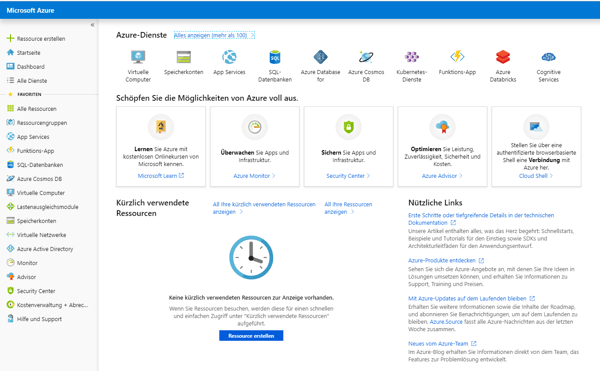Viewport: 600px width, 371px height.
Task: Collapse the sidebar with double-chevron
Action: pos(92,25)
